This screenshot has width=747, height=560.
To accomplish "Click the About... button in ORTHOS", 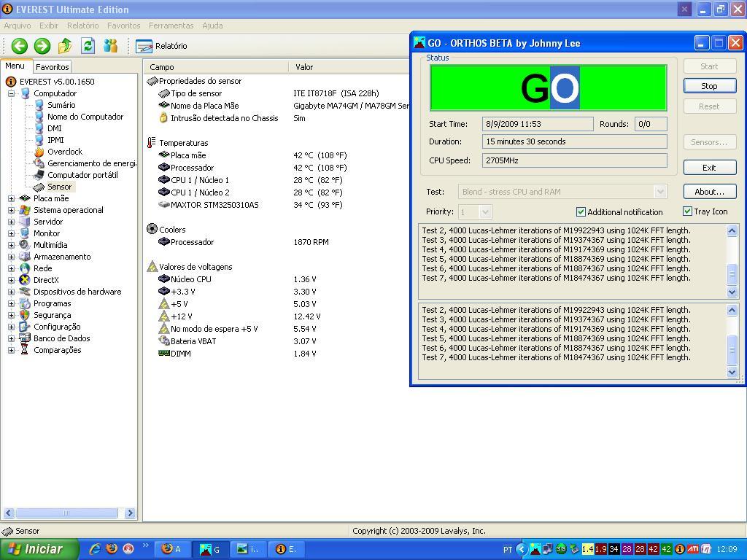I will [x=709, y=192].
